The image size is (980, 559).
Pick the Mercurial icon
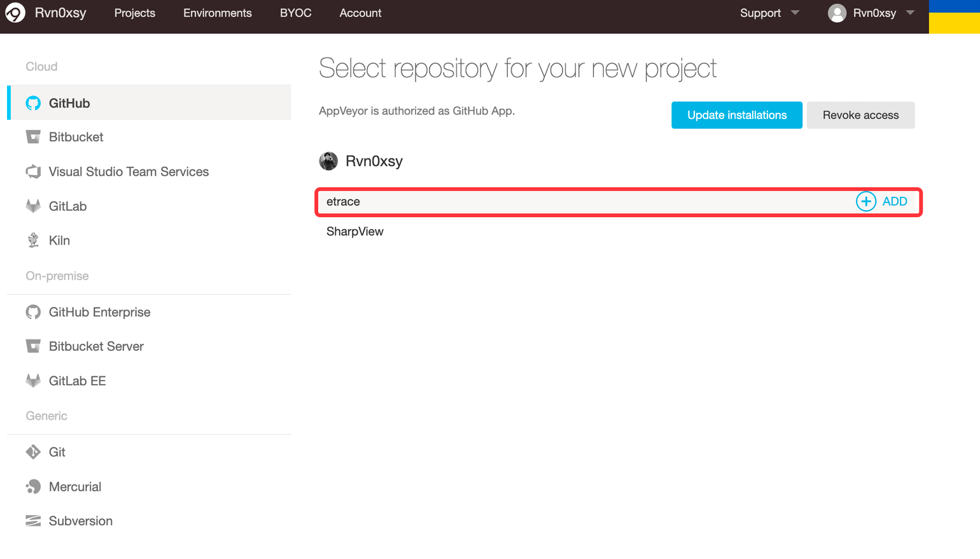[33, 486]
